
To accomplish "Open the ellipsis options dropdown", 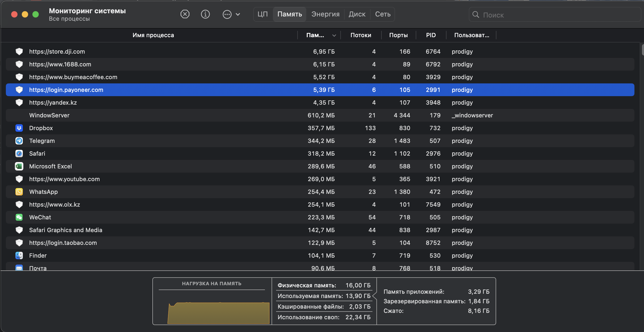I will 231,14.
